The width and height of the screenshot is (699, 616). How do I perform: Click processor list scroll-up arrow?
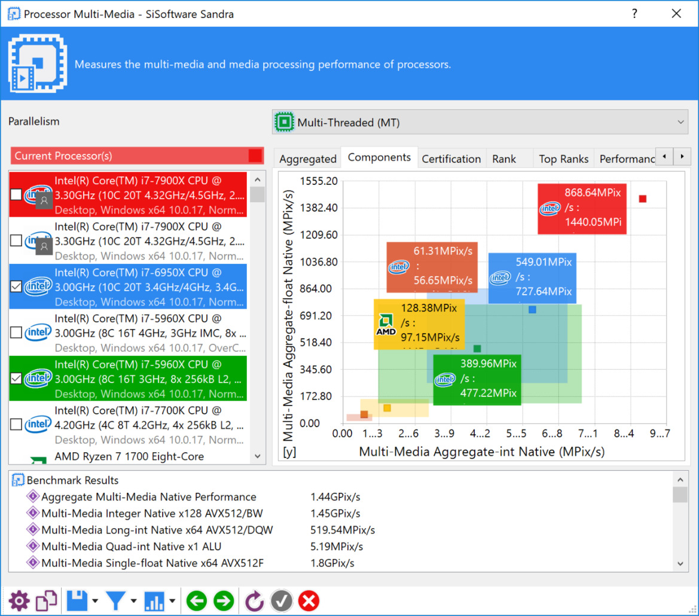(257, 179)
